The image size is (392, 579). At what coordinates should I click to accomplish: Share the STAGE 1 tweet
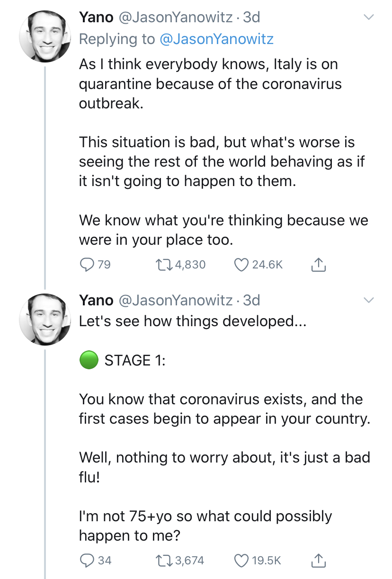[x=319, y=561]
